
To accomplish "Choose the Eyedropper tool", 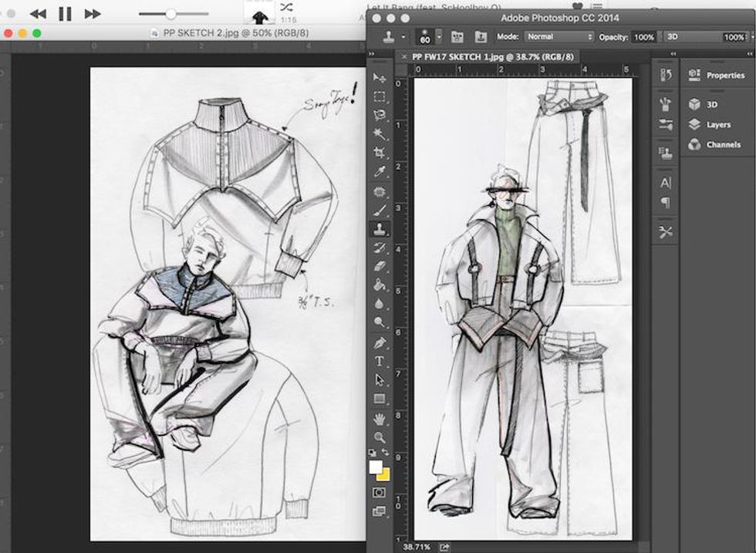I will (x=379, y=171).
